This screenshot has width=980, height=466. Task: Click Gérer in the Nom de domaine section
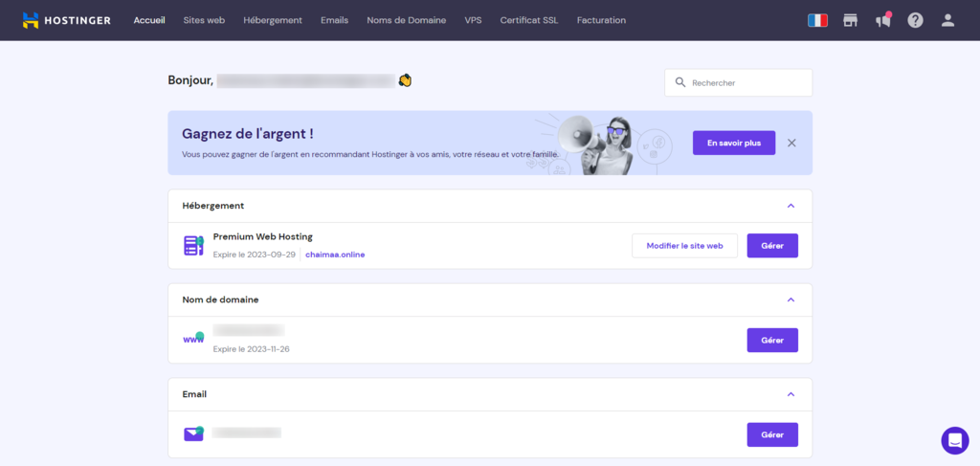coord(772,341)
